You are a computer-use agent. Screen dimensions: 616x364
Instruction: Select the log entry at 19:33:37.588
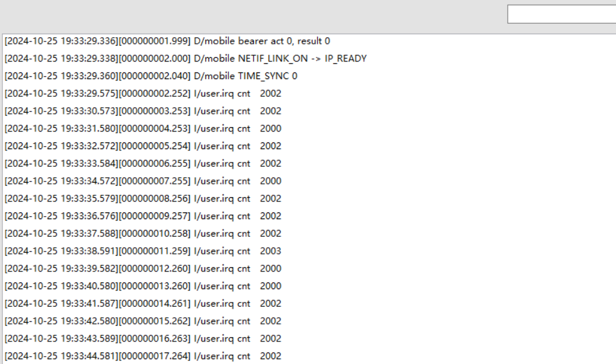[143, 233]
